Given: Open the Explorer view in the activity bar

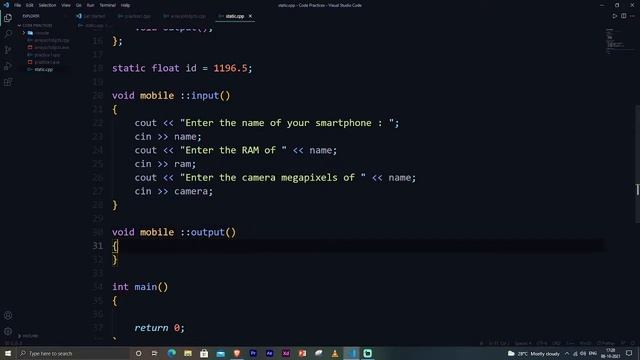Looking at the screenshot, I should (x=8, y=18).
